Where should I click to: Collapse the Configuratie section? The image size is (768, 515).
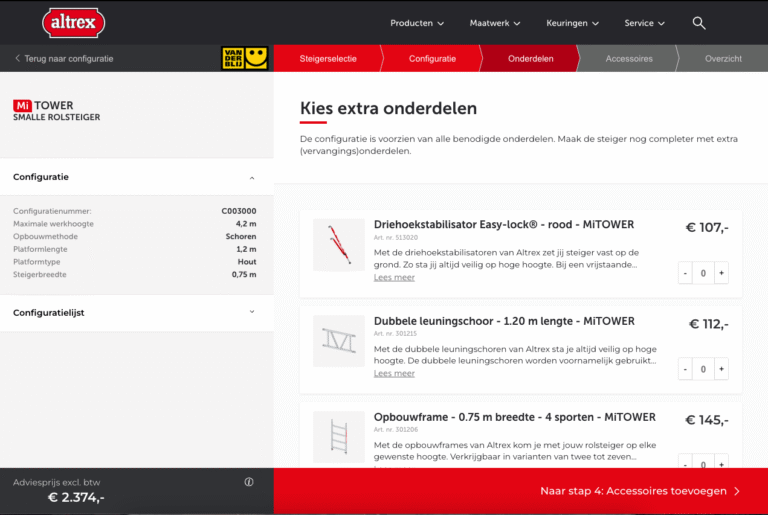[137, 177]
